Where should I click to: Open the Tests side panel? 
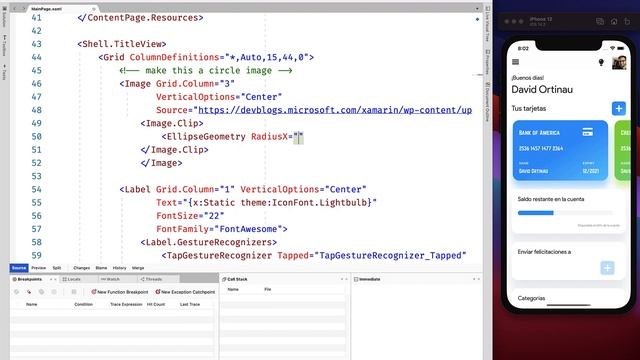pyautogui.click(x=4, y=72)
